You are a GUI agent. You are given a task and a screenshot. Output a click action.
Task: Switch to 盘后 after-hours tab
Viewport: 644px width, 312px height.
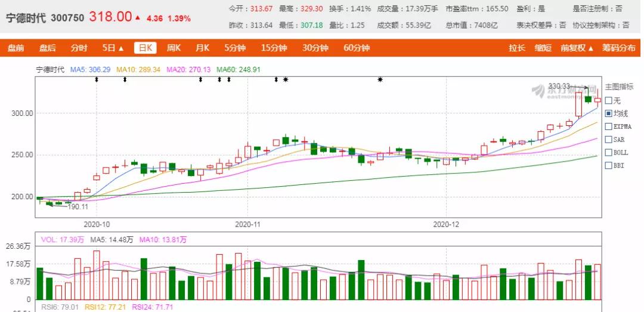47,48
